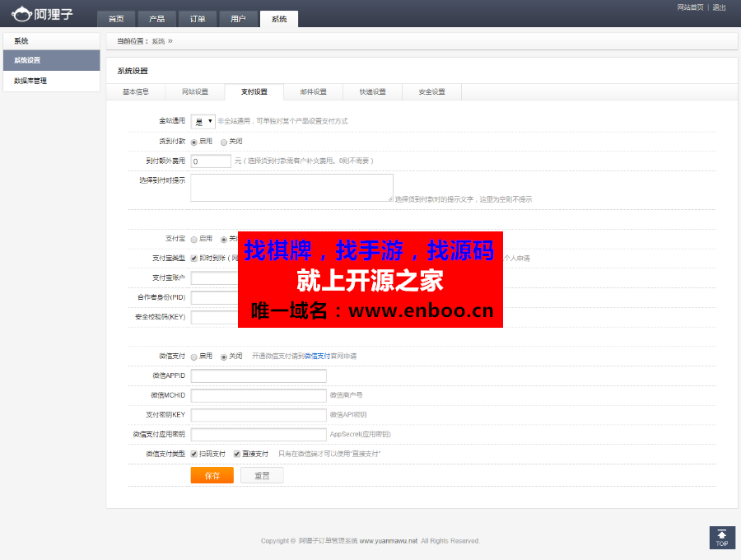741x560 pixels.
Task: Switch to the 安全设置 settings tab
Action: (432, 91)
